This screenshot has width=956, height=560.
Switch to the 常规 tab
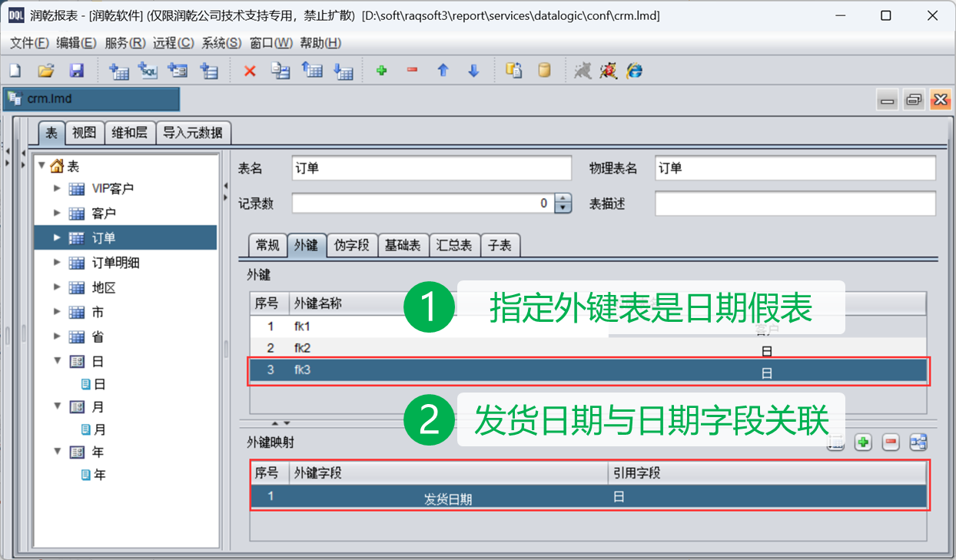pyautogui.click(x=268, y=245)
